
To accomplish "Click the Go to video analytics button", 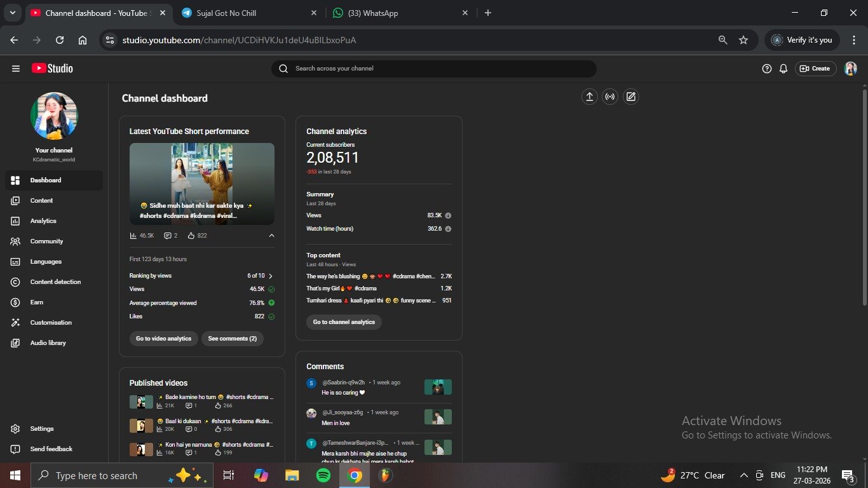I will pyautogui.click(x=163, y=339).
